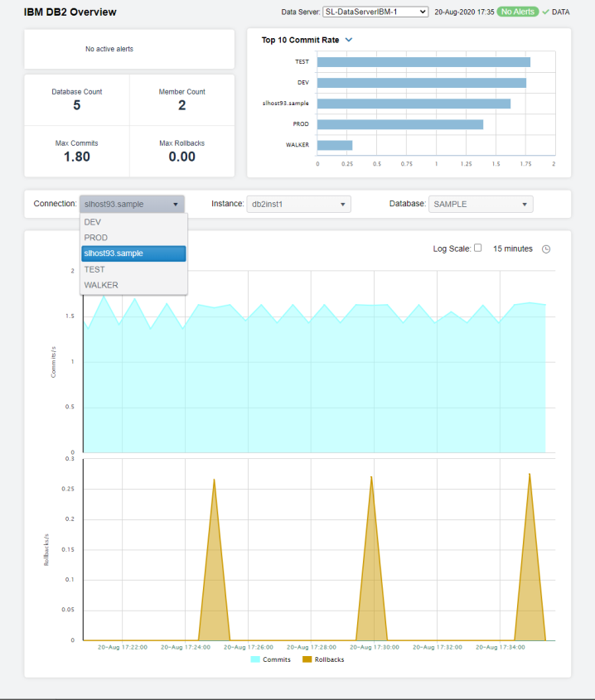Open the Database SAMPLE dropdown

tap(481, 204)
